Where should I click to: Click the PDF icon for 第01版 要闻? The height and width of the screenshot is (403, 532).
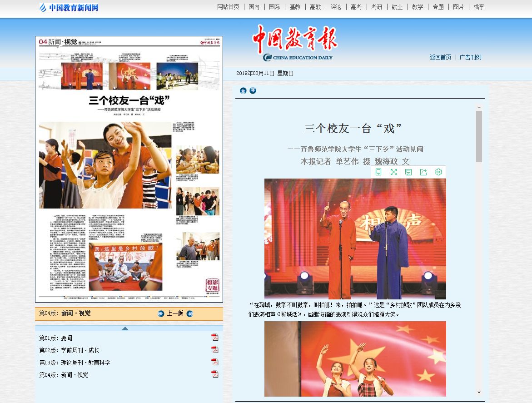(x=214, y=337)
